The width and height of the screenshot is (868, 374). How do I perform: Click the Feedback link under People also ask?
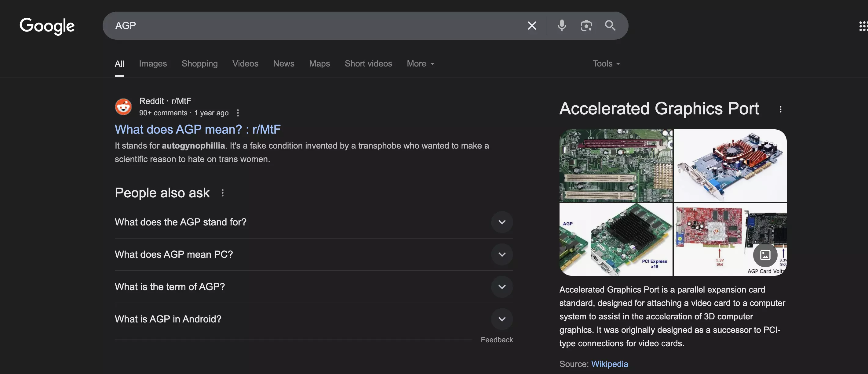497,340
